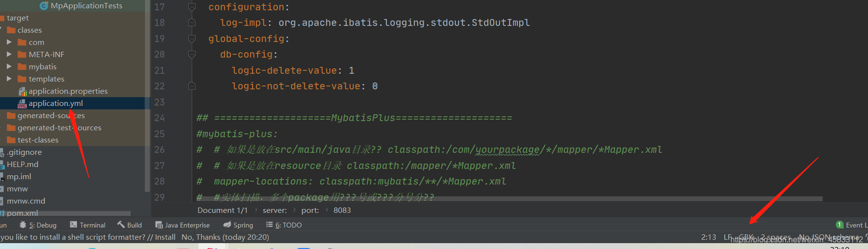Click the Build hammer icon
The image size is (868, 249).
tap(121, 225)
